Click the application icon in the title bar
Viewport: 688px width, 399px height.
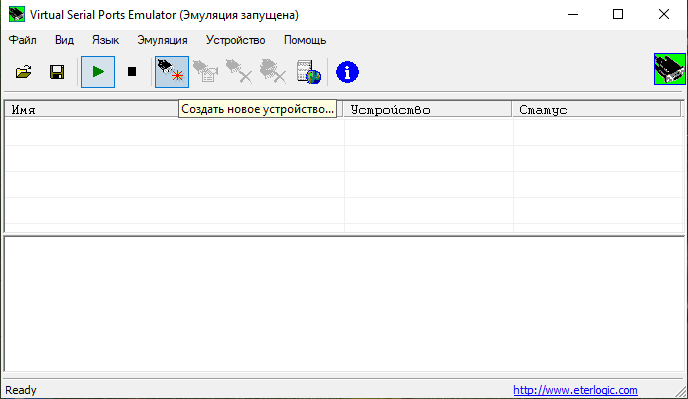point(17,14)
